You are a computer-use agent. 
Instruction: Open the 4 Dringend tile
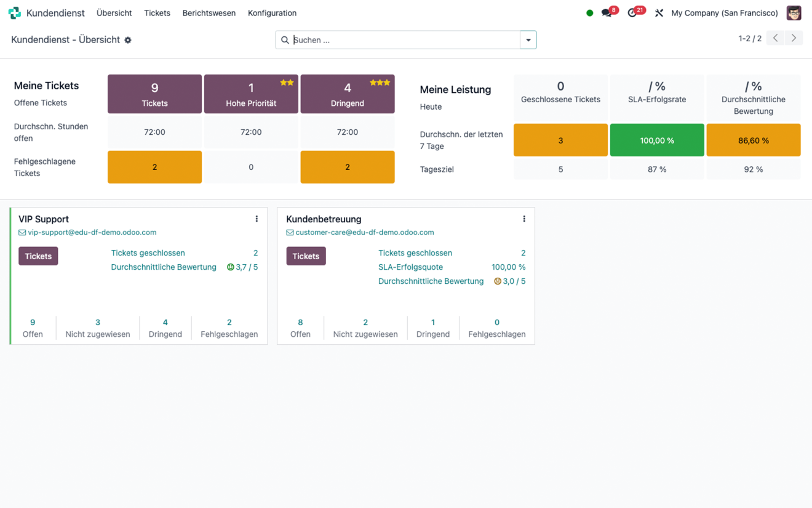348,94
